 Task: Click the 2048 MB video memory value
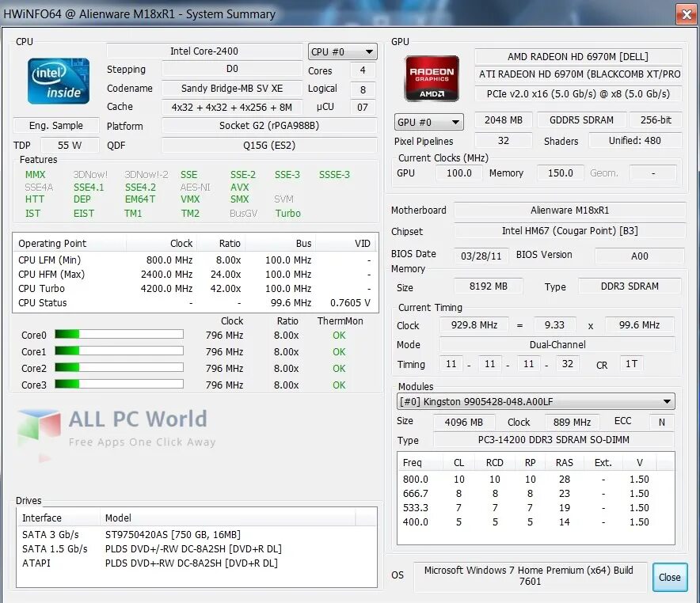pos(503,120)
